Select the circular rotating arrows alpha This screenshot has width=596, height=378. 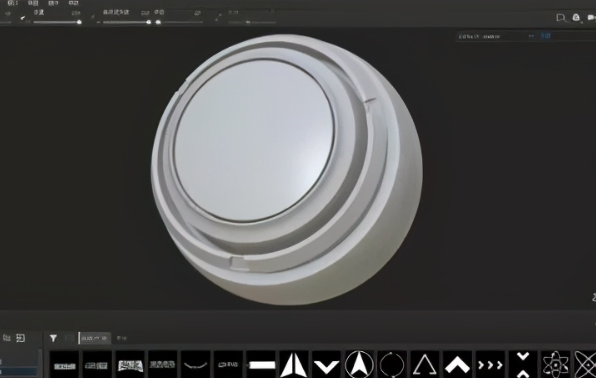click(392, 365)
